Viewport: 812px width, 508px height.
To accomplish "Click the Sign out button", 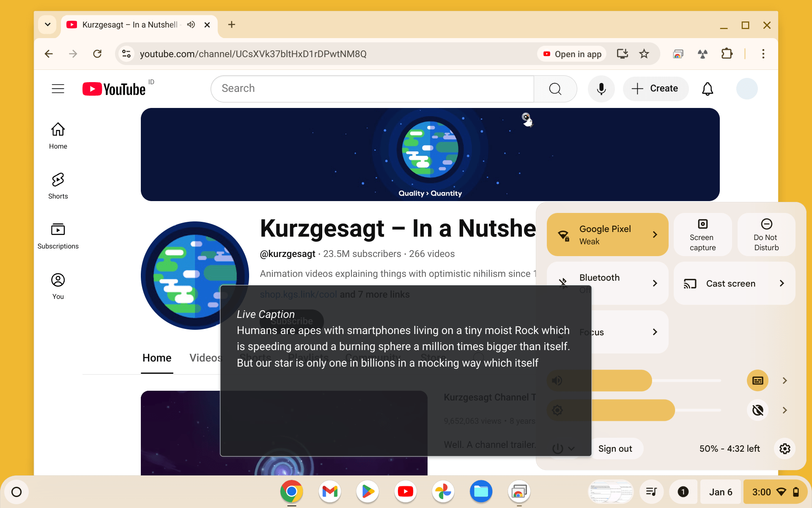I will point(615,448).
